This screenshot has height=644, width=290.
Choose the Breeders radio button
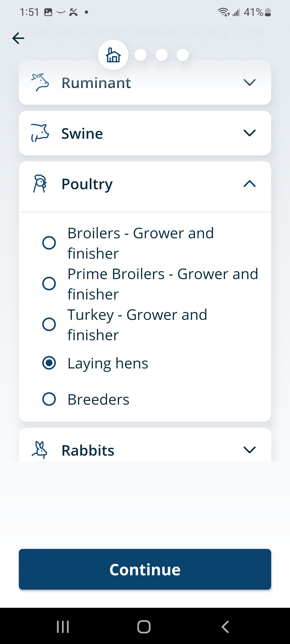(x=49, y=399)
